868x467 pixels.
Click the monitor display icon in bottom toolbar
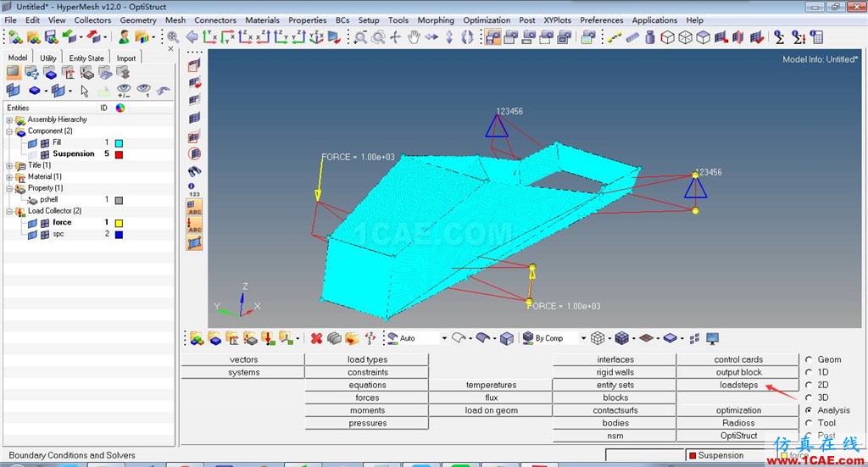tap(712, 338)
